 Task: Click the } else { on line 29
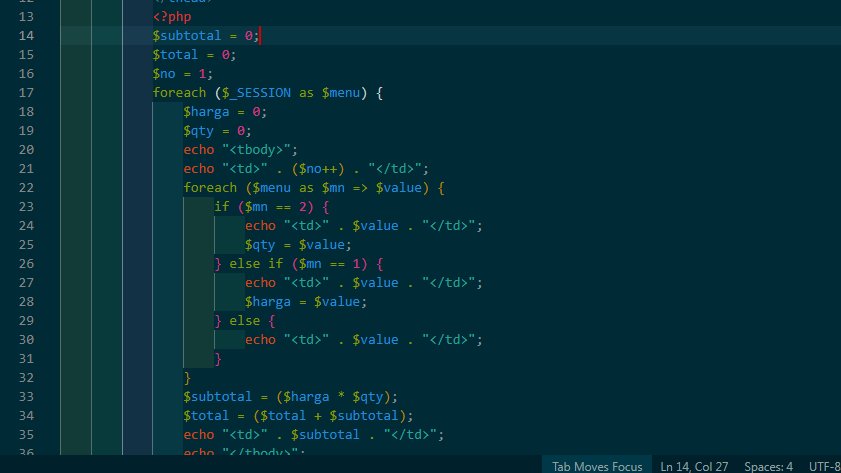pos(245,321)
